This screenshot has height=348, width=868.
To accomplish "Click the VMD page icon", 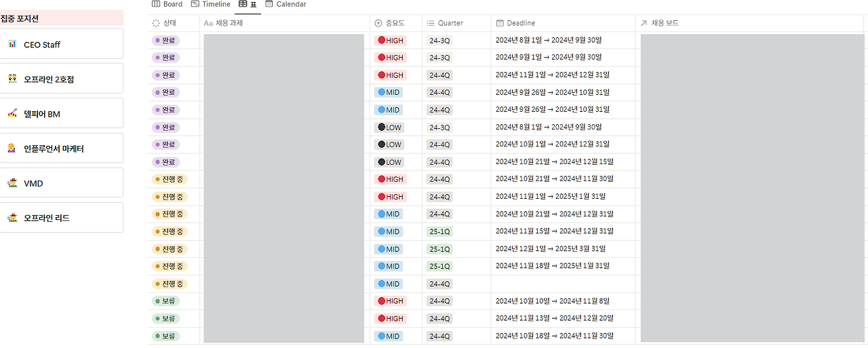I will click(12, 183).
